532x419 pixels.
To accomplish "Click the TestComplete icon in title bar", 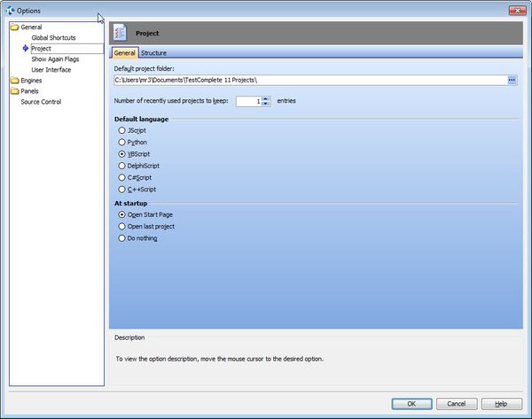I will 10,10.
